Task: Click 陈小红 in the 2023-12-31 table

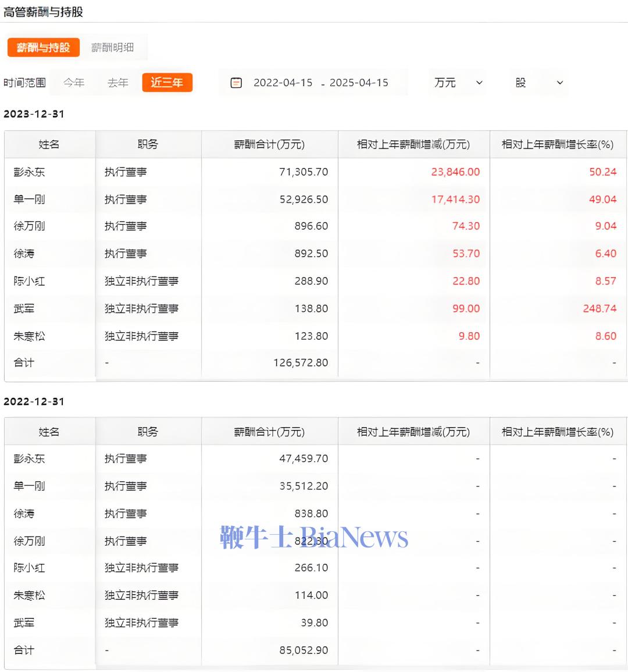Action: click(x=29, y=281)
